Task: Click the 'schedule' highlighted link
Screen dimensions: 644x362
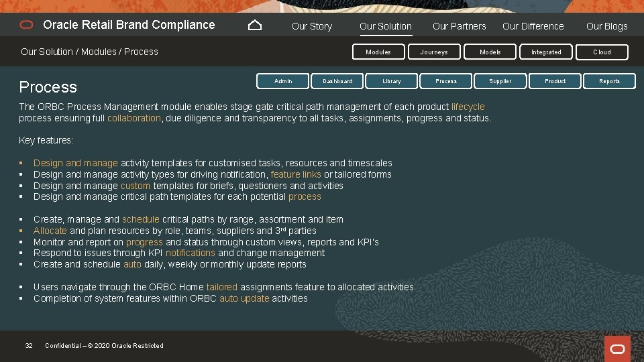Action: click(140, 220)
